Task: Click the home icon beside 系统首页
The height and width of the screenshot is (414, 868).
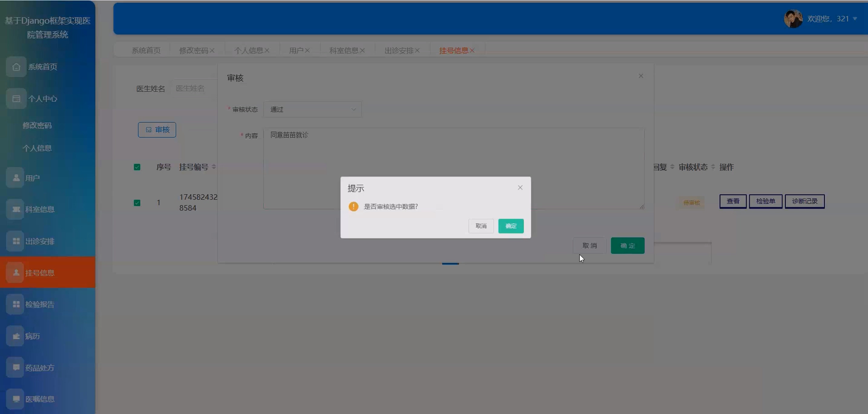Action: [16, 67]
